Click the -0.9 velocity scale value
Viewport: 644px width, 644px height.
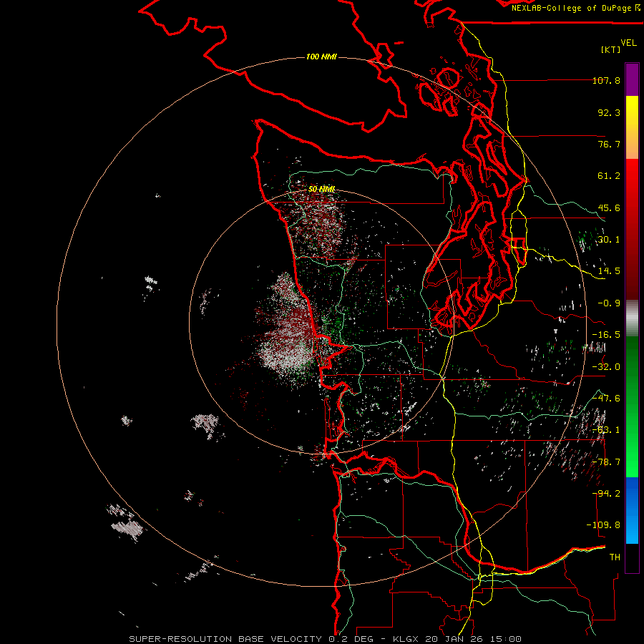pos(609,303)
